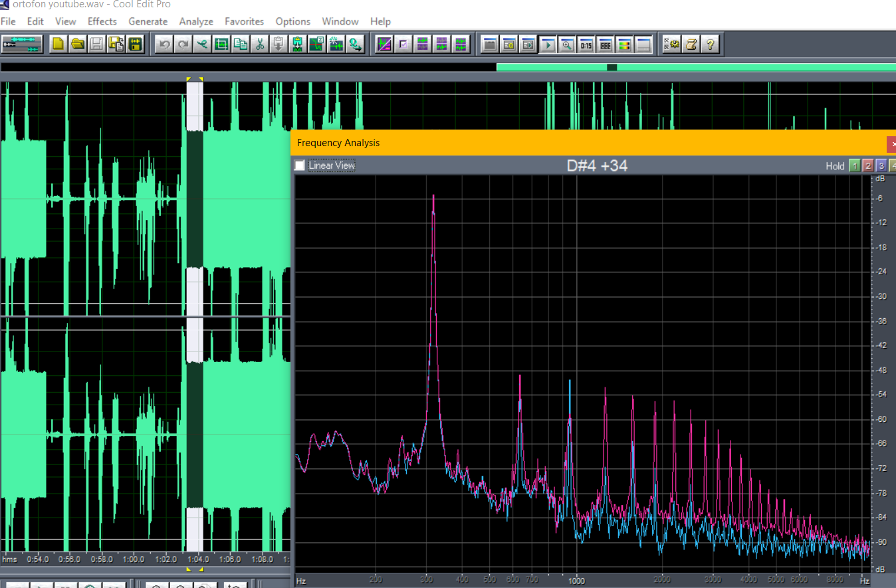Switch to multitrack view using the waveform toggle icon
The height and width of the screenshot is (588, 896).
[x=22, y=45]
